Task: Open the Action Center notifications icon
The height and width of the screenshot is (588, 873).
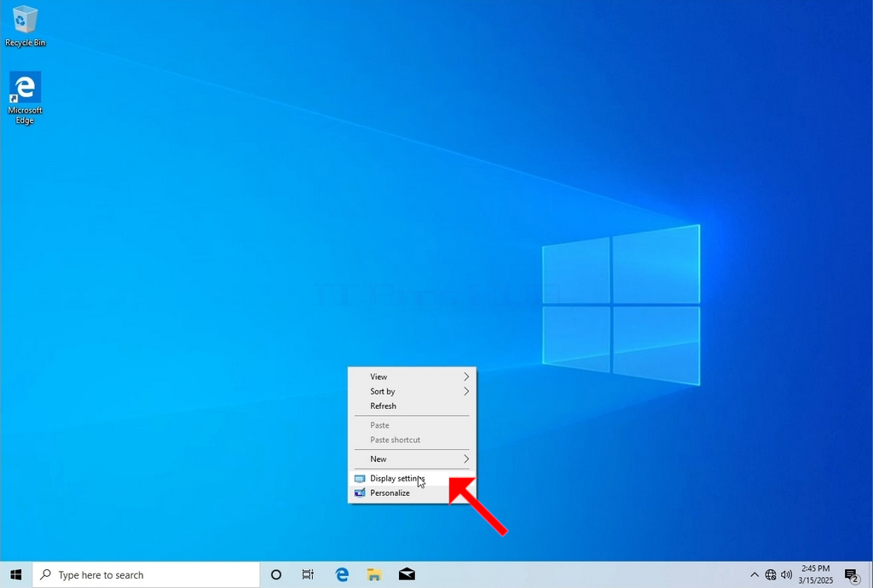Action: [852, 574]
